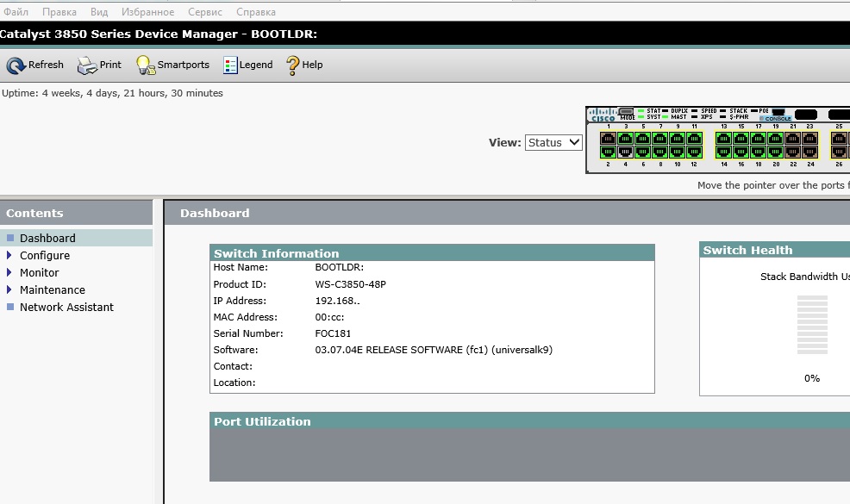
Task: Select switch port 12
Action: [695, 152]
